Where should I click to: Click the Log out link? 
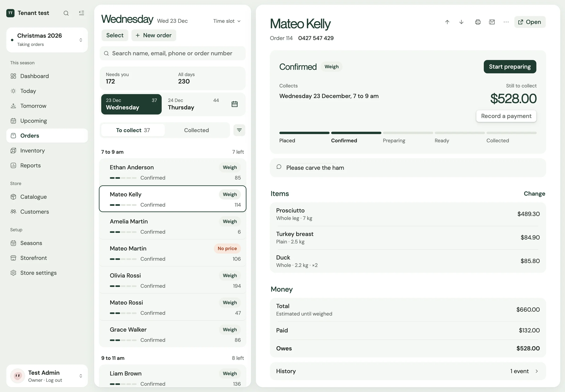tap(54, 380)
